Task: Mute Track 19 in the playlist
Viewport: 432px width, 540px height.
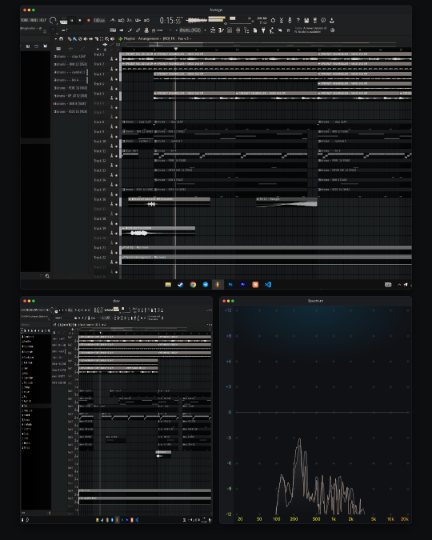Action: (116, 233)
